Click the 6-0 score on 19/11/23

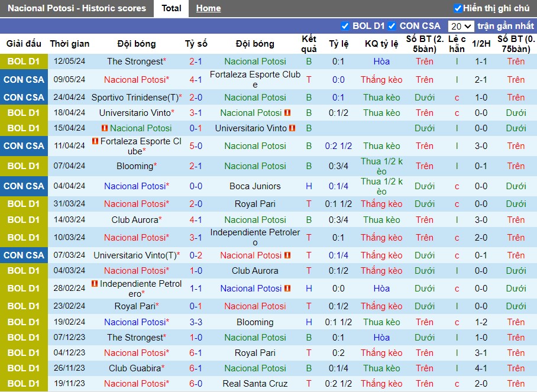196,384
